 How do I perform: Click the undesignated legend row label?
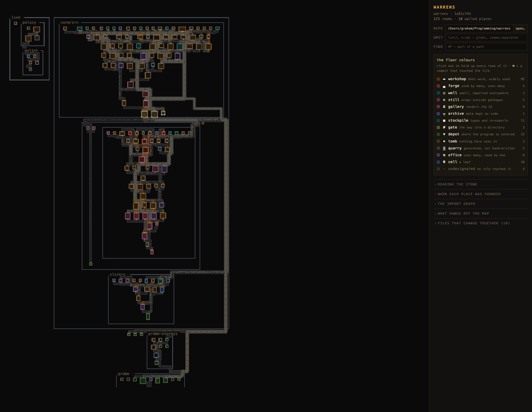pyautogui.click(x=461, y=169)
